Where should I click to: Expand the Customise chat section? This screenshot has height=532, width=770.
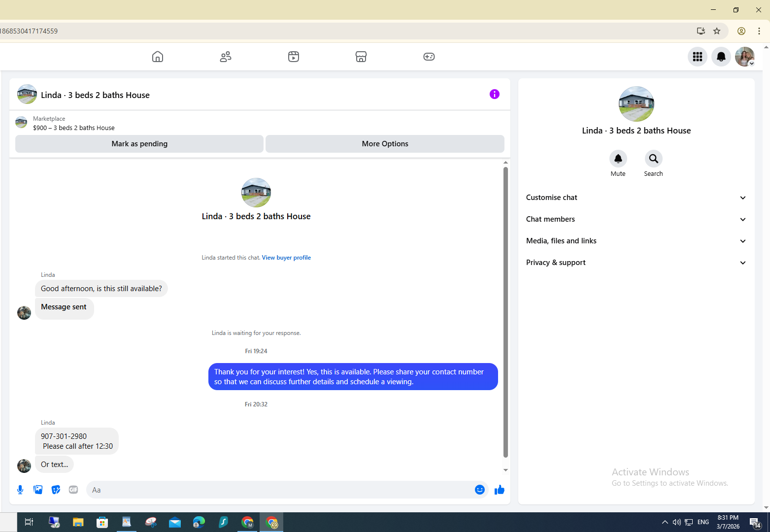(x=636, y=198)
